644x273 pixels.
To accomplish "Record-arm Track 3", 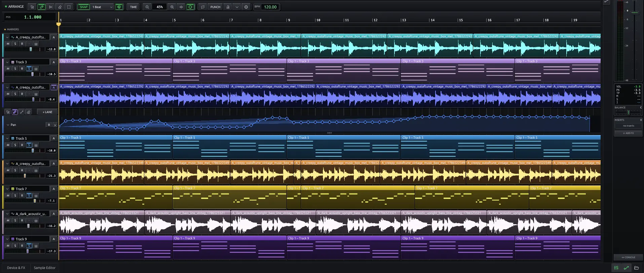I will pyautogui.click(x=22, y=69).
